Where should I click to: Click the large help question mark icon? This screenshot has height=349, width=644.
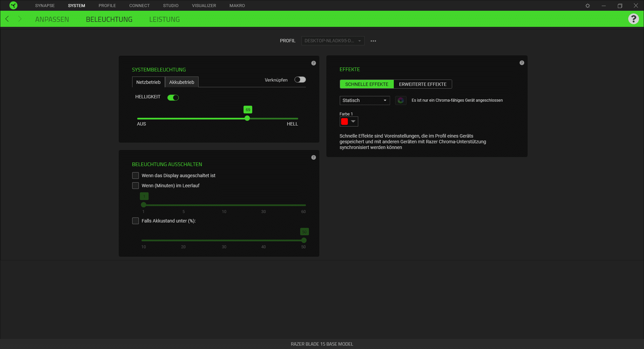click(x=633, y=19)
